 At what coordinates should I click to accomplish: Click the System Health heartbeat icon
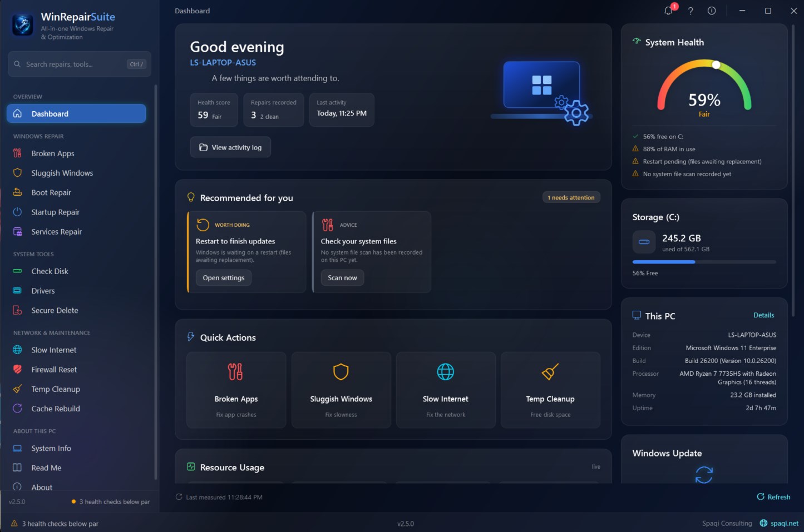coord(637,41)
